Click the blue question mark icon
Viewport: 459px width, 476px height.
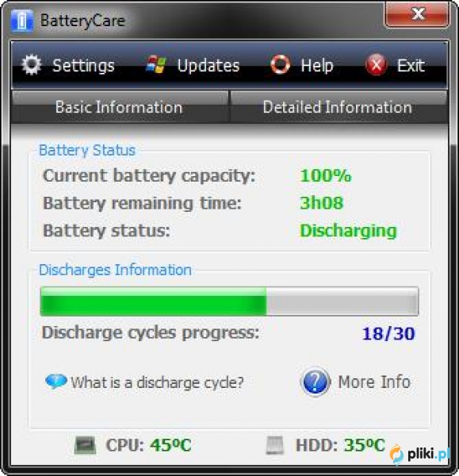click(x=316, y=382)
